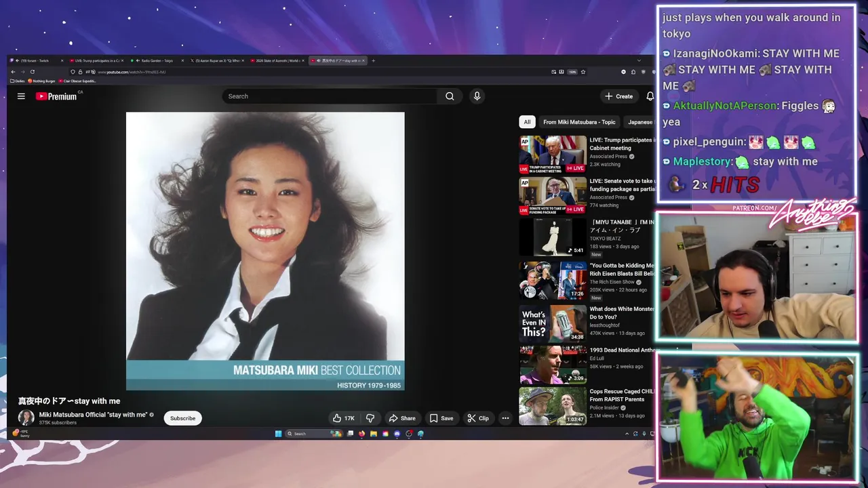The height and width of the screenshot is (488, 868).
Task: Switch to the Aaron Rupar on X tab
Action: tap(216, 60)
